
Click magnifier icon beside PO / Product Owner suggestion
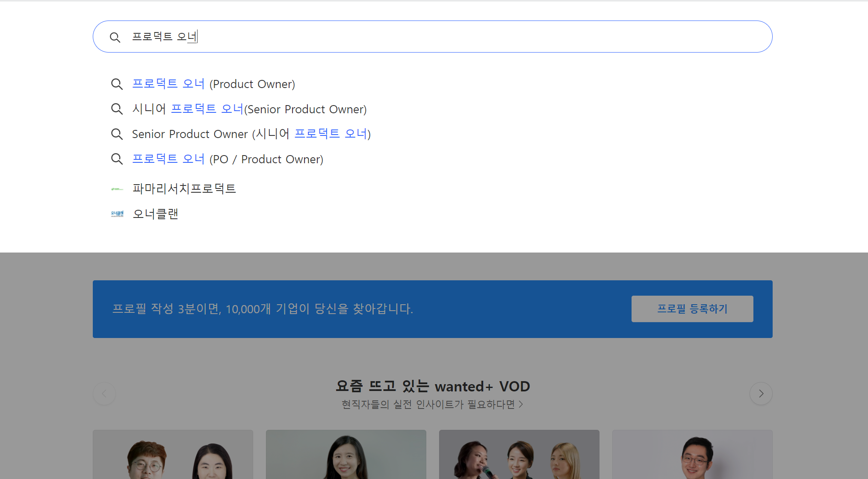[x=117, y=159]
